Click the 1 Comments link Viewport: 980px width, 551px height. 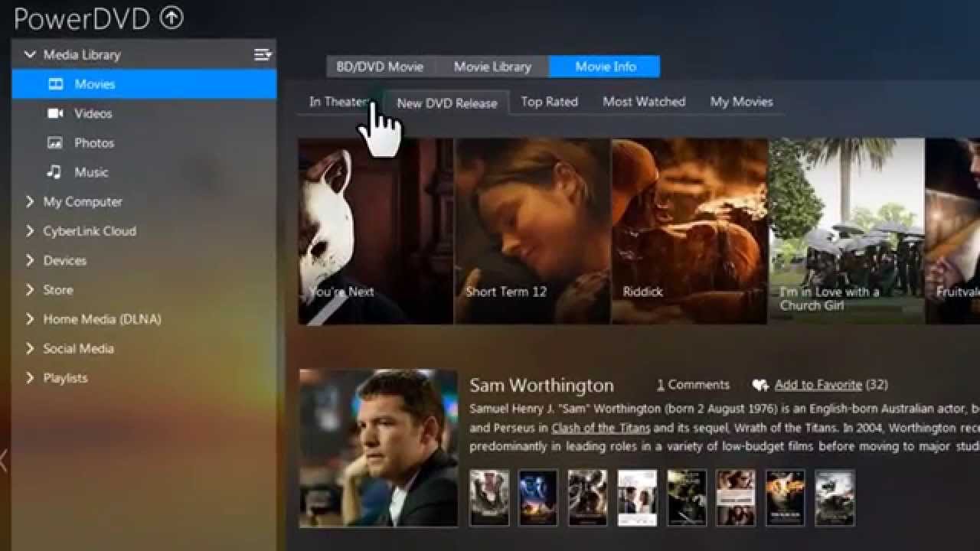coord(693,385)
